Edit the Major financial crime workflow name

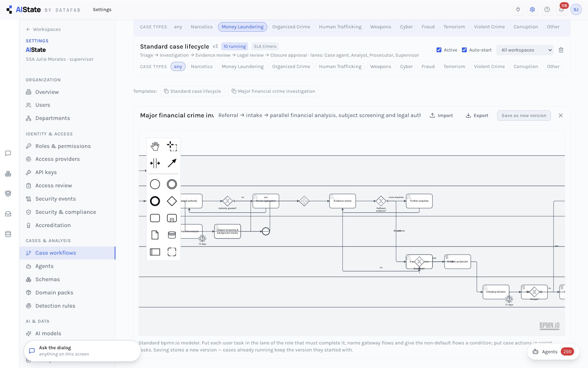(x=177, y=116)
